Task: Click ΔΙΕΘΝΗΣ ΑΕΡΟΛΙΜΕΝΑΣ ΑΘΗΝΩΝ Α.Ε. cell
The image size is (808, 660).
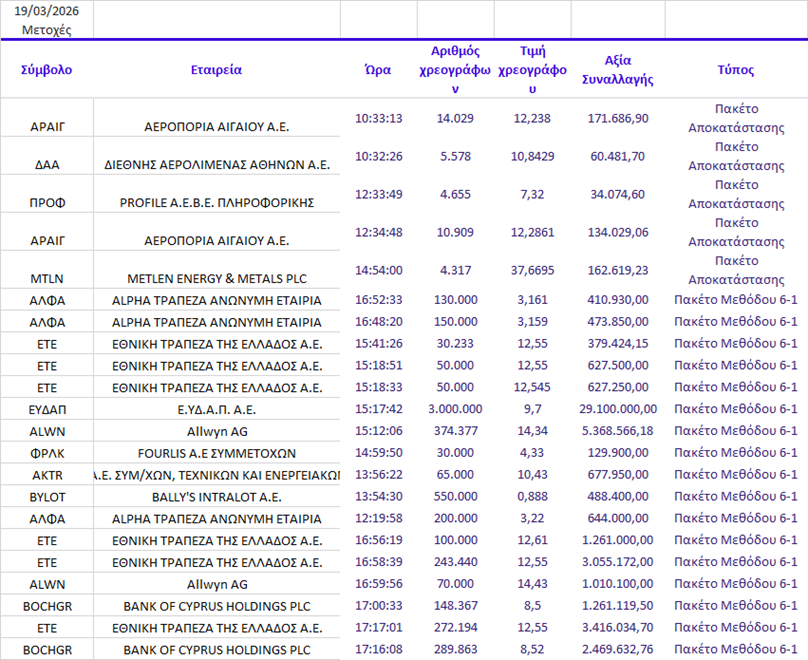Action: click(x=216, y=165)
